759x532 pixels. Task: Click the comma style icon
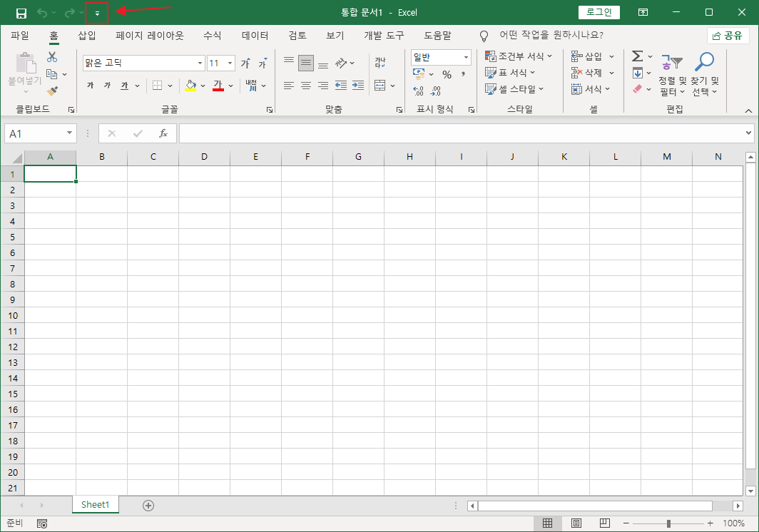coord(463,74)
